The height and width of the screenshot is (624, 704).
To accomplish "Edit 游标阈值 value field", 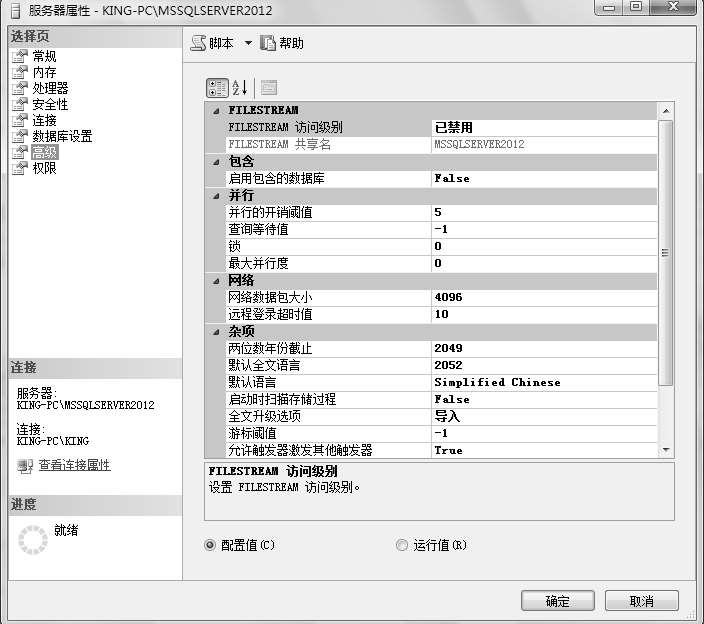I will pos(544,434).
